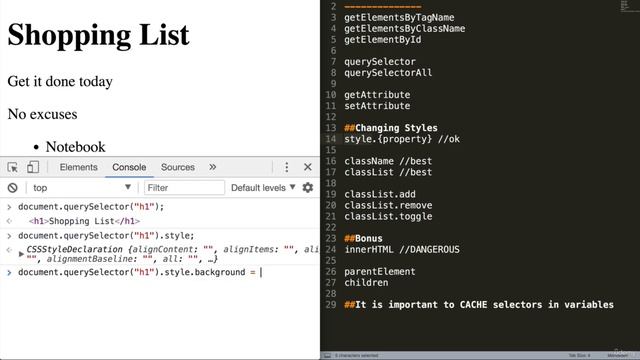Click the h1 Shopping List output line

(84, 221)
